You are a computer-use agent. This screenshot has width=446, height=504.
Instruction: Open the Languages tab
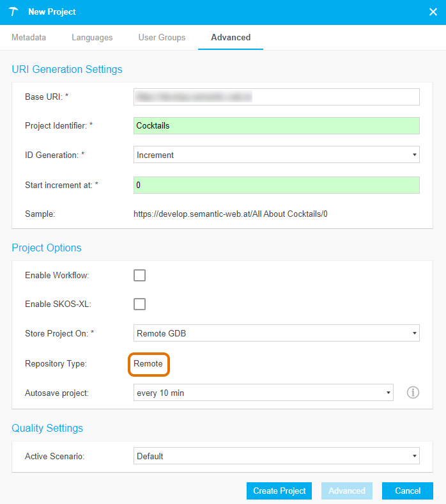coord(92,38)
